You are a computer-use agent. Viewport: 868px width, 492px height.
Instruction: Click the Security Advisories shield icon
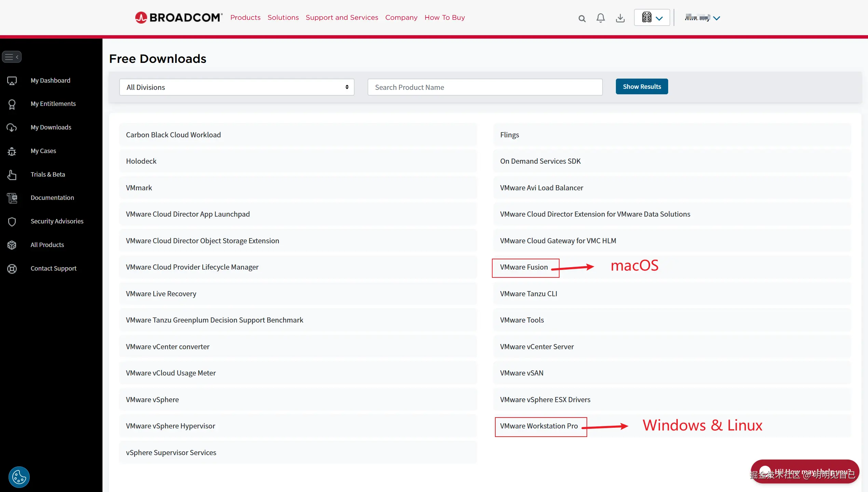point(12,222)
